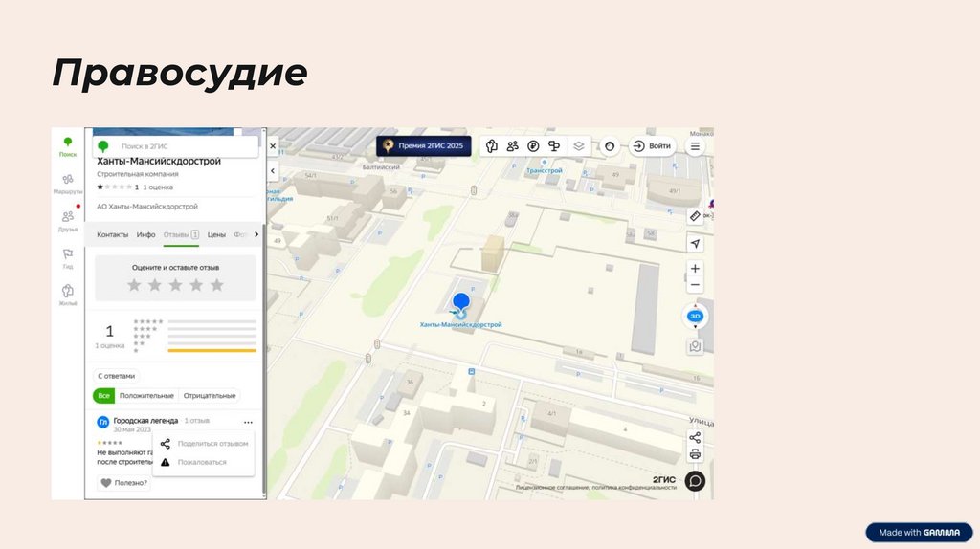Open the map layers icon
Screen dimensions: 980x549
click(579, 146)
